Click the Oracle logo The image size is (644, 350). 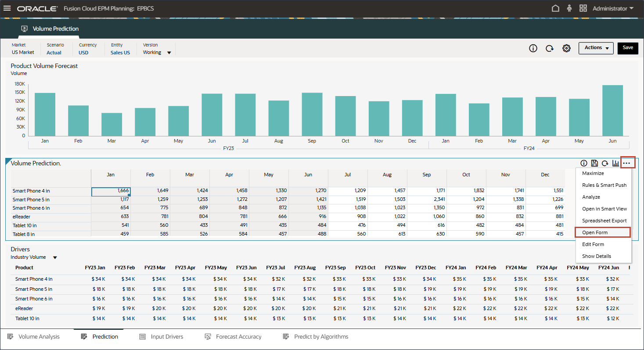tap(37, 8)
